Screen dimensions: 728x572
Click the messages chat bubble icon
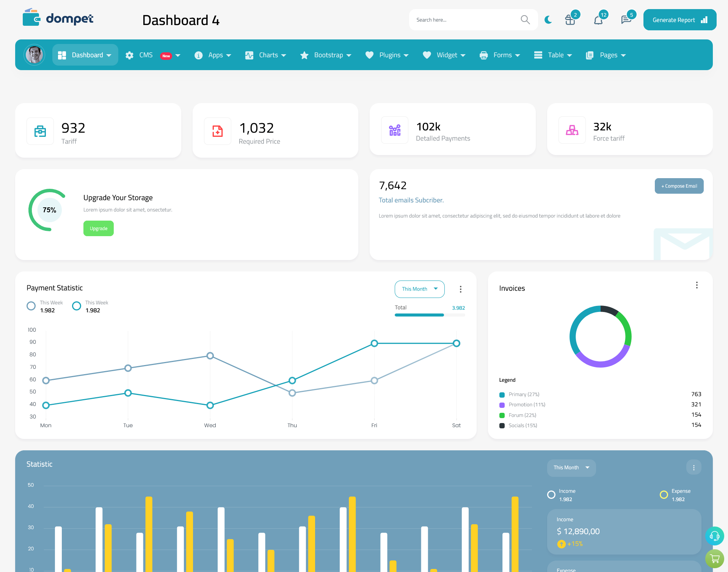pyautogui.click(x=626, y=19)
